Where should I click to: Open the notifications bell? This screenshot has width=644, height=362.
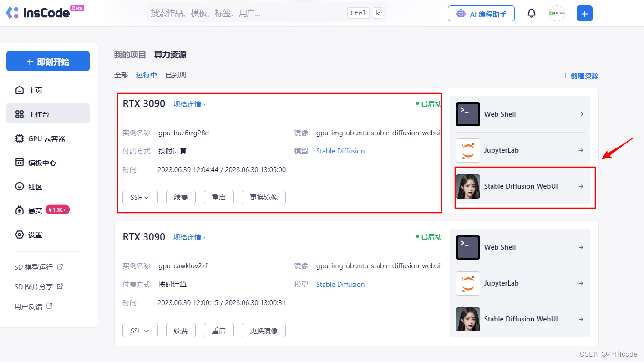(532, 13)
